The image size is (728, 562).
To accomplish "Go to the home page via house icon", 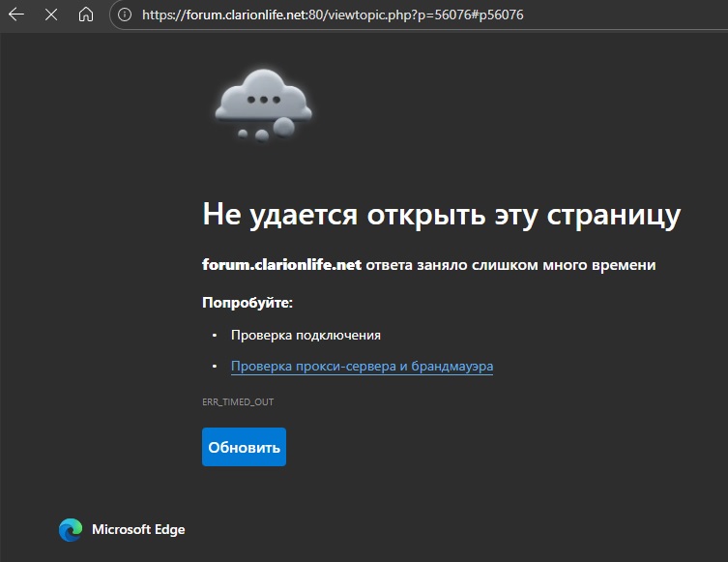I will point(86,15).
